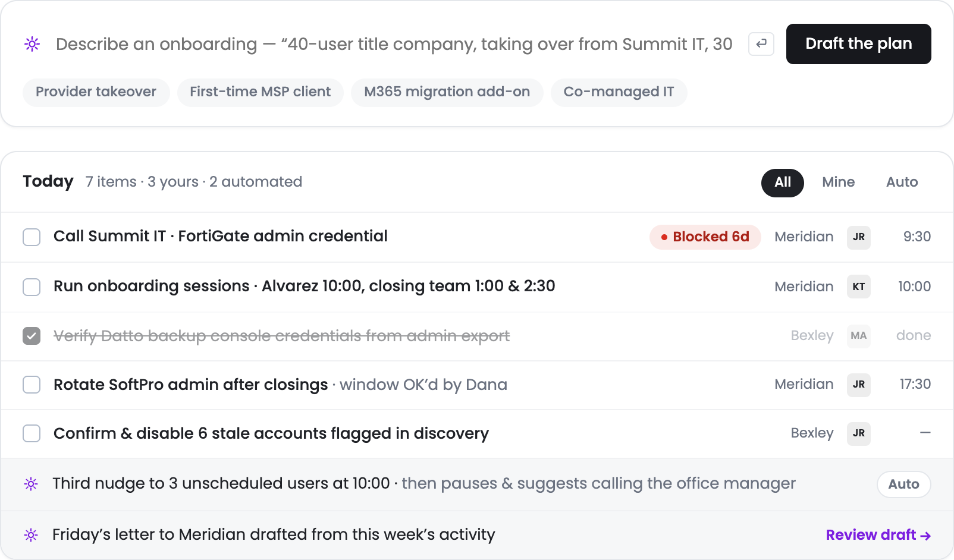This screenshot has height=560, width=954.
Task: Select the All filter tab
Action: [783, 183]
